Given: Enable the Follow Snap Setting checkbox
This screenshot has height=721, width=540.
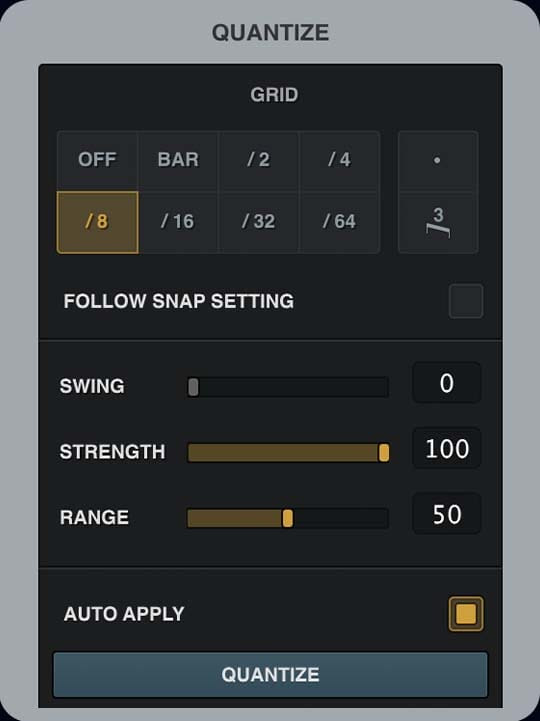Looking at the screenshot, I should coord(466,301).
